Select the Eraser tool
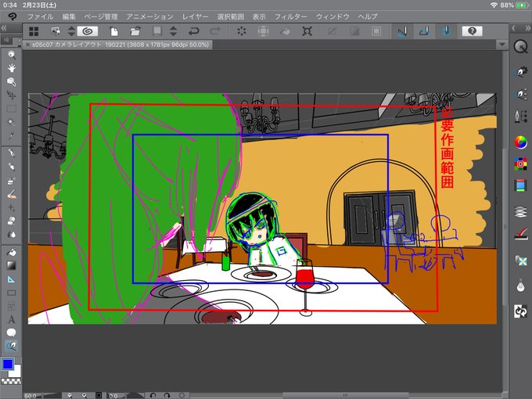 (11, 221)
